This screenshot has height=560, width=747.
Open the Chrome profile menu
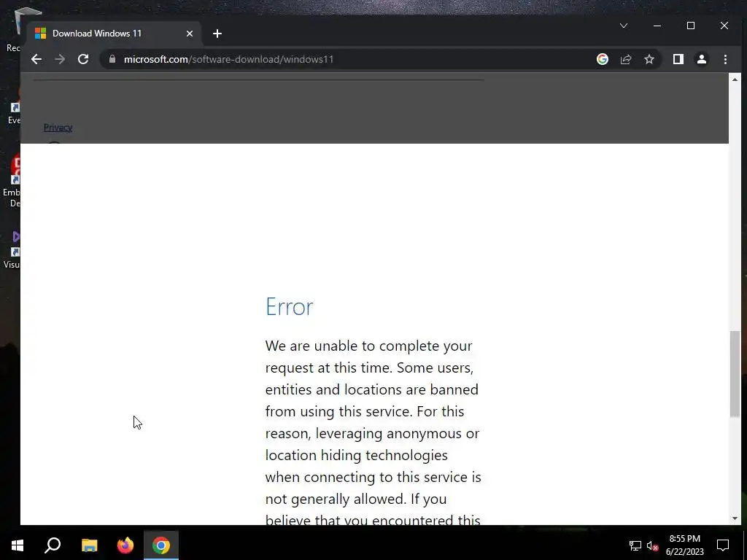[x=702, y=59]
